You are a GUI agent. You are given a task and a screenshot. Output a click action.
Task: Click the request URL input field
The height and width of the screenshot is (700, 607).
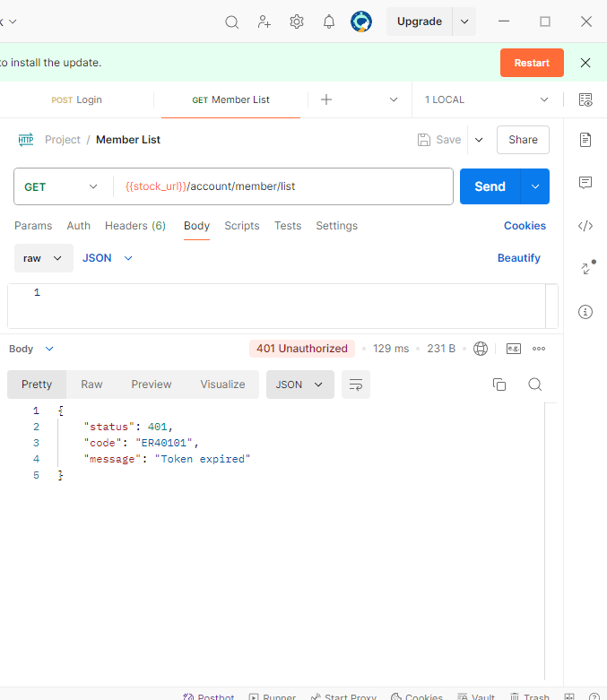(283, 186)
